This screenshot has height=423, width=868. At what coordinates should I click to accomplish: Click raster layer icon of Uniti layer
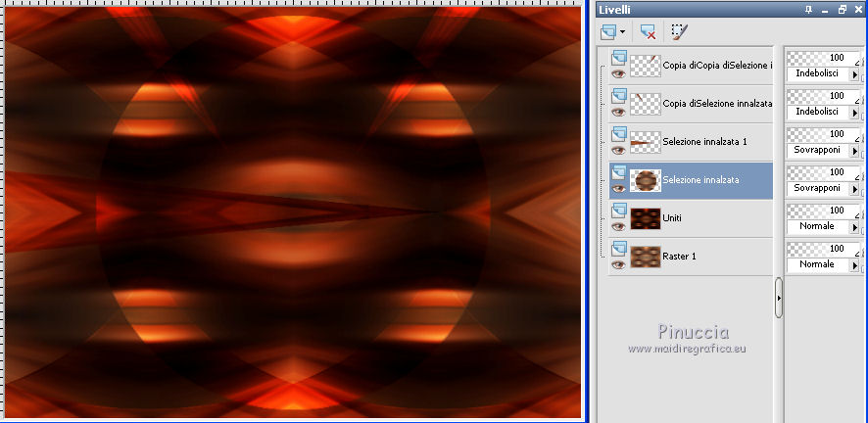[x=619, y=210]
